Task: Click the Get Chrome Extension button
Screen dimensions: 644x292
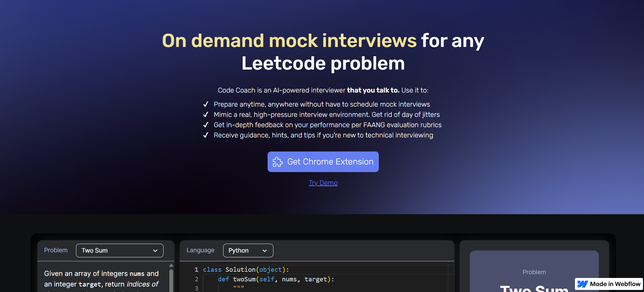Action: (323, 162)
